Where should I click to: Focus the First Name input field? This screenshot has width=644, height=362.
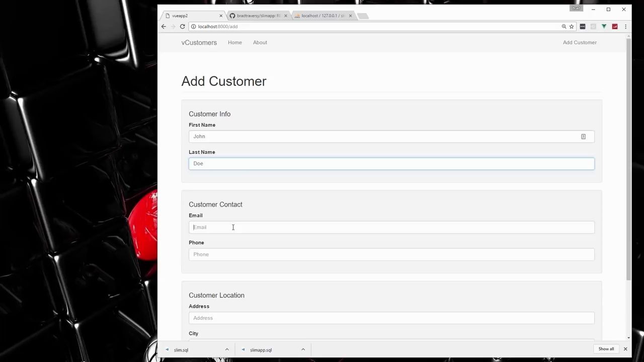tap(391, 136)
